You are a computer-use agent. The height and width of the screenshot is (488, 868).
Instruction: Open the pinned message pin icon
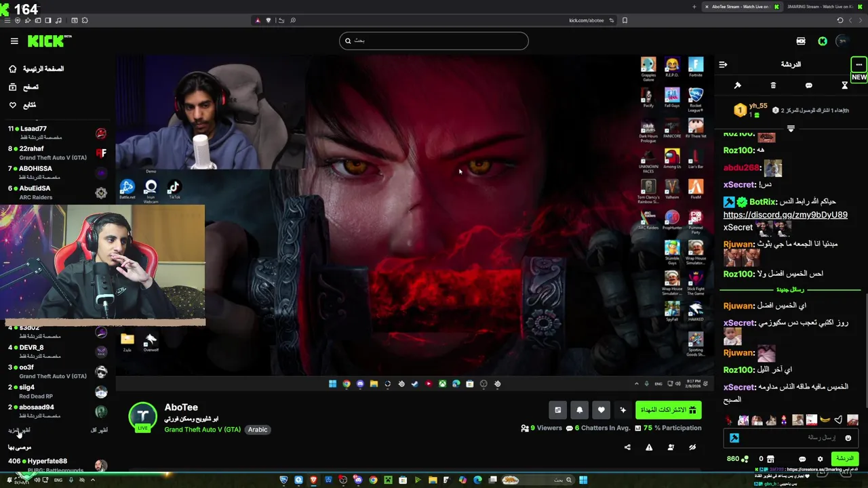[x=738, y=85]
